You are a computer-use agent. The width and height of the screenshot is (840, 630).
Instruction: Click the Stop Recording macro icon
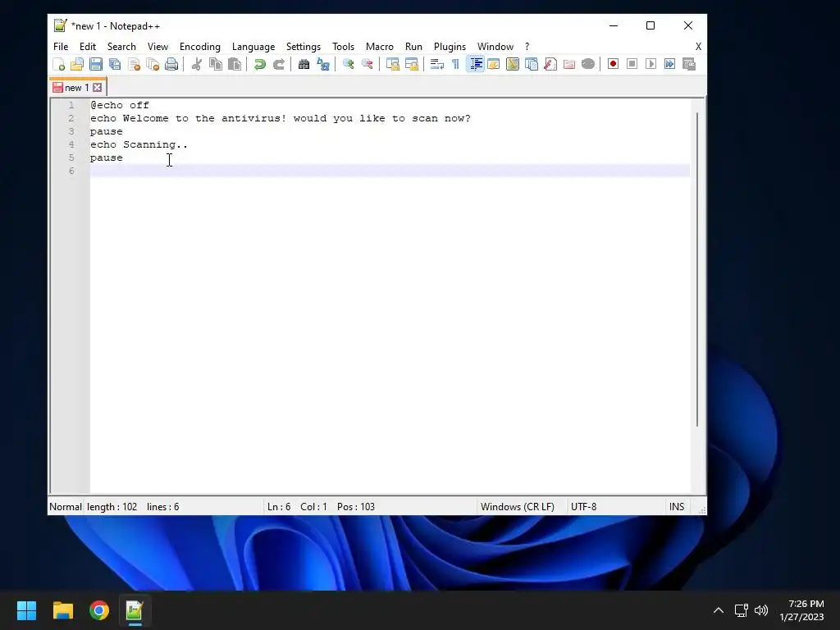tap(632, 64)
